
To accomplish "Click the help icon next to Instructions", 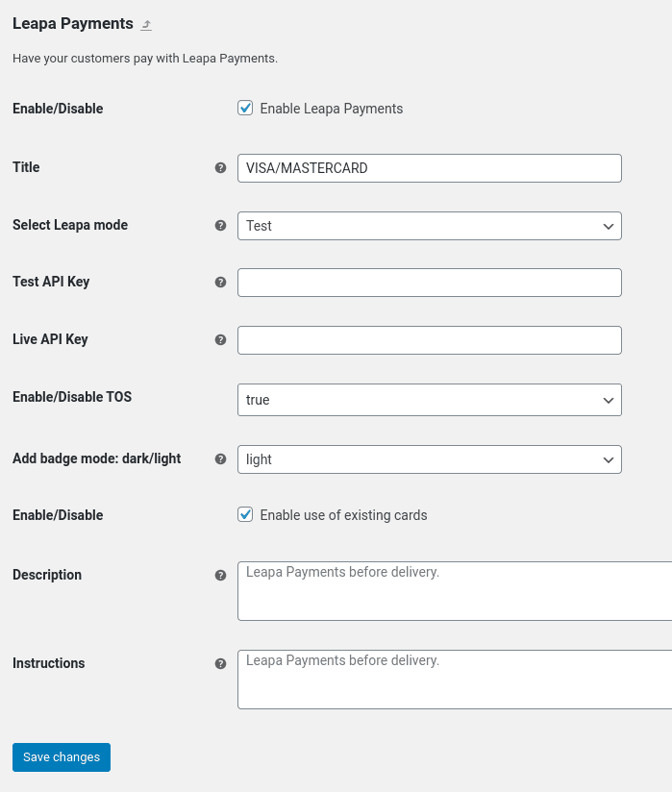I will coord(220,663).
